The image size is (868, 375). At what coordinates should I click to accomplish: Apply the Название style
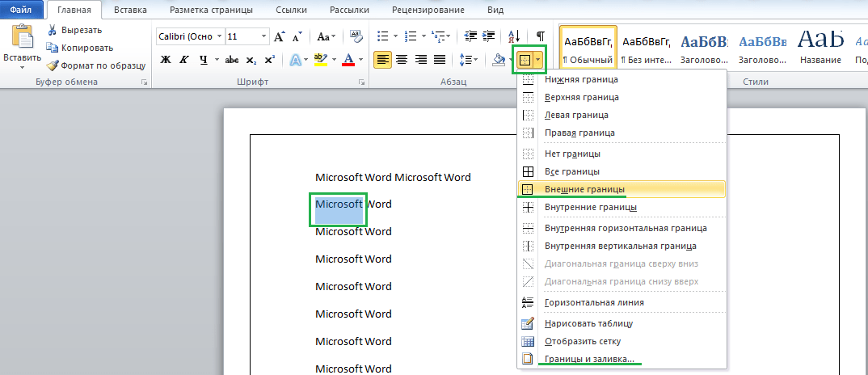click(820, 48)
